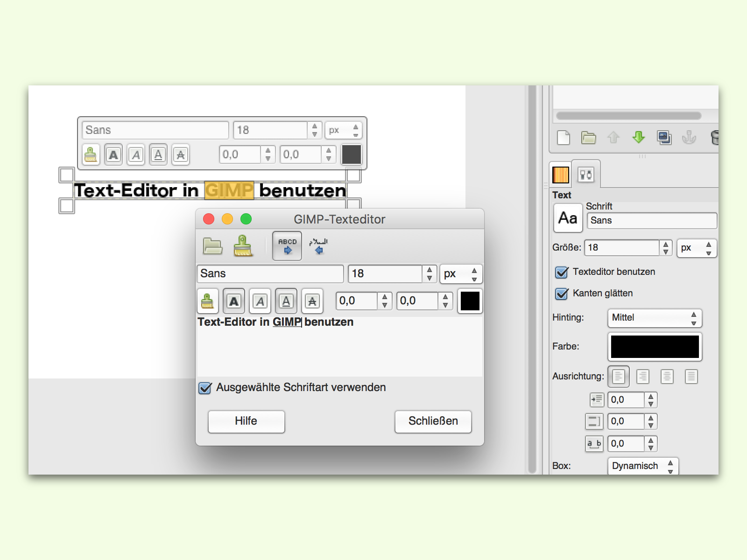Image resolution: width=747 pixels, height=560 pixels.
Task: Clear all text icon in GIMP-Texteditor toolbar
Action: pyautogui.click(x=243, y=245)
